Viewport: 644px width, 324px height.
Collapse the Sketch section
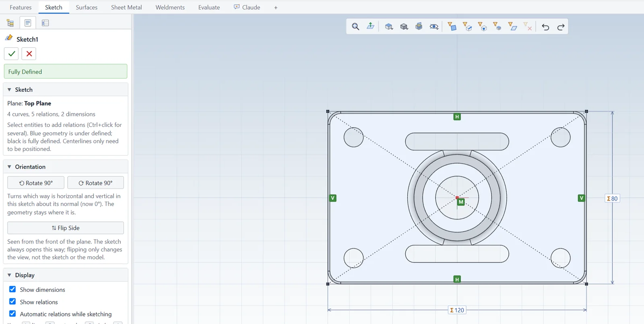tap(9, 90)
